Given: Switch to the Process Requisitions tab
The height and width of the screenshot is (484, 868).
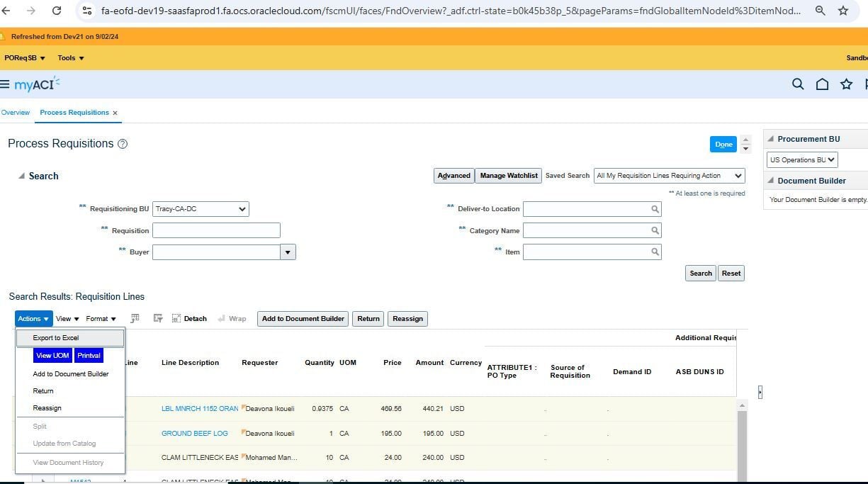Looking at the screenshot, I should pos(74,112).
